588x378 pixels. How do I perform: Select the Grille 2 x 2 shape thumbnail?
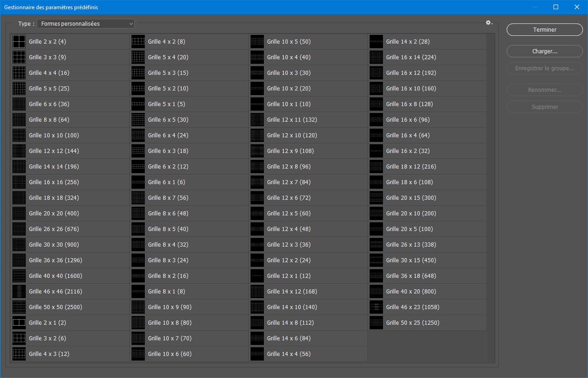click(19, 42)
